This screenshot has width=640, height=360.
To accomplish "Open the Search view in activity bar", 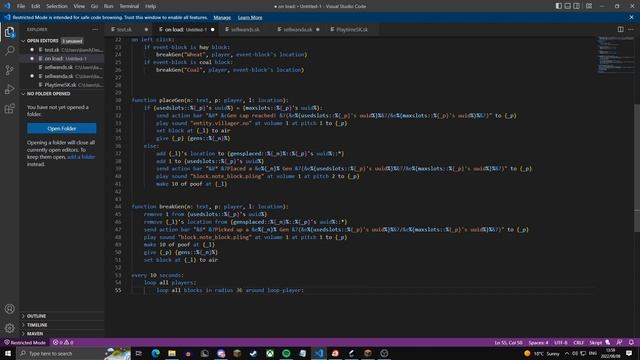I will (9, 51).
